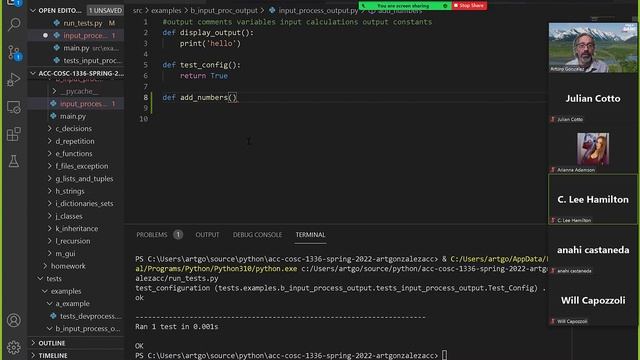Open the Source Control view
640x360 pixels.
point(14,53)
